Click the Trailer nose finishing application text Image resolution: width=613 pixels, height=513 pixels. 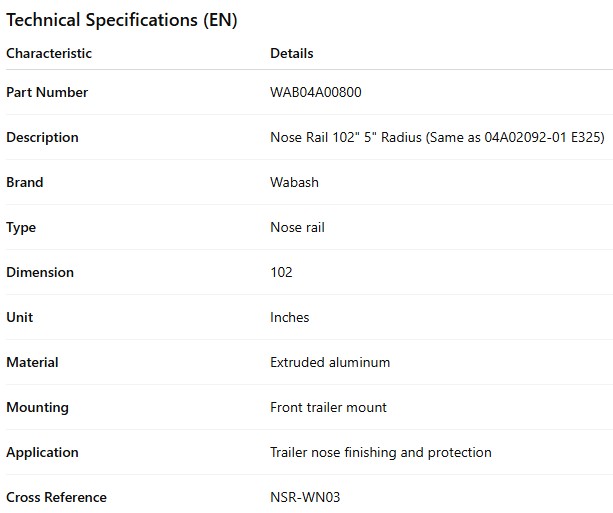tap(381, 452)
